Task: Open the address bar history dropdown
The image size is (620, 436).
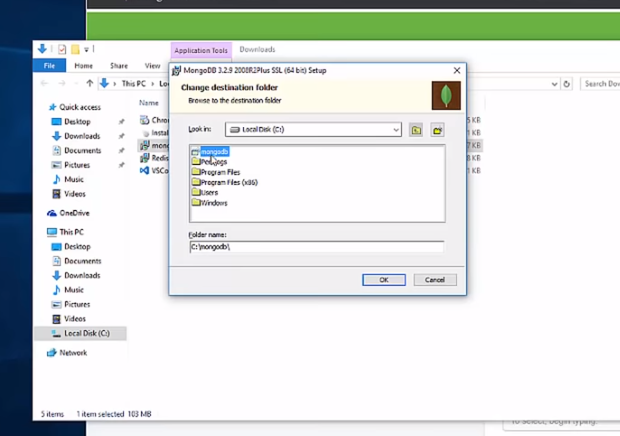Action: (x=554, y=84)
